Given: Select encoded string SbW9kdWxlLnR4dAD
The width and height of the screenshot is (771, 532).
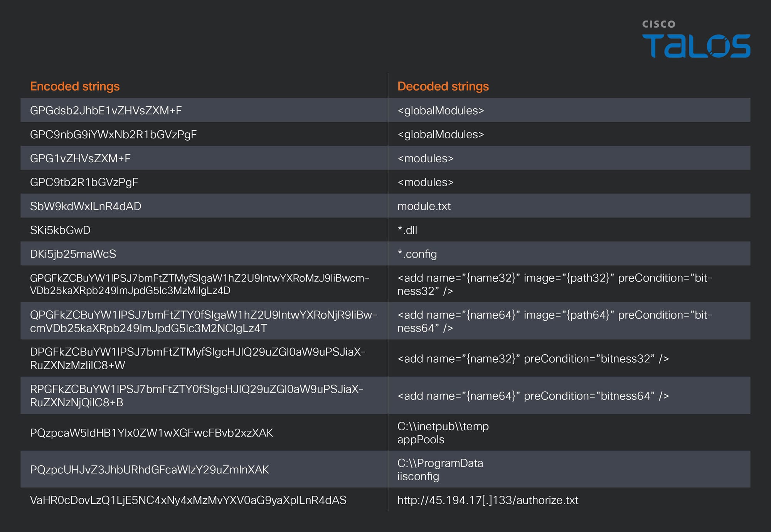Looking at the screenshot, I should [x=86, y=206].
